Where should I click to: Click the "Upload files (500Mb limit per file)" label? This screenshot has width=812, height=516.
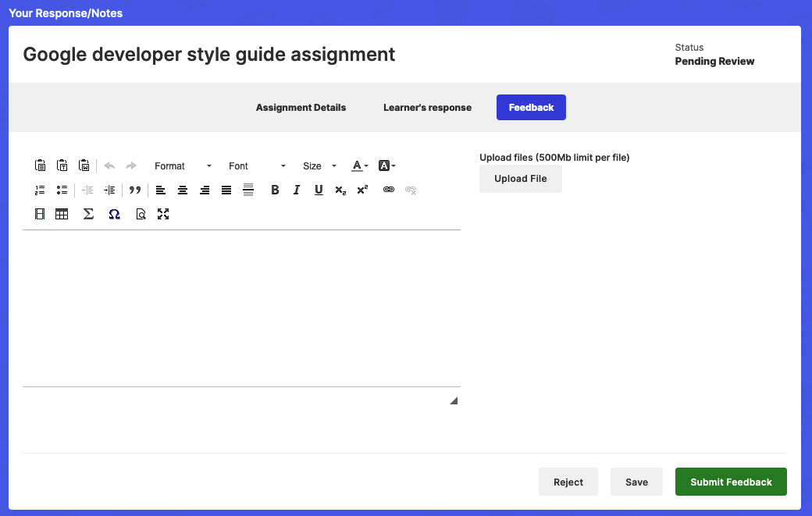554,158
